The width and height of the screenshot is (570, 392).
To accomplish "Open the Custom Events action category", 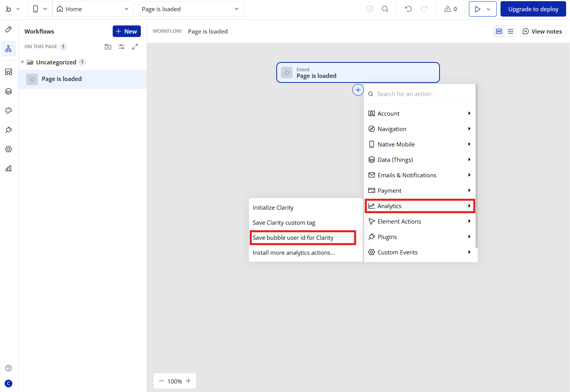I will tap(420, 252).
